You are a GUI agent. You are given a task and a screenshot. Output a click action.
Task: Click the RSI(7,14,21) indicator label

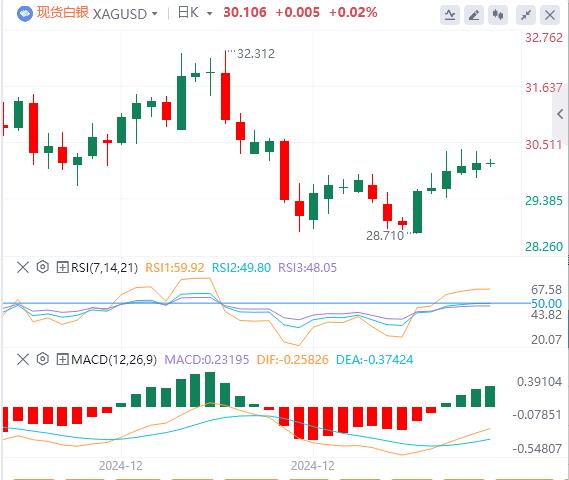(x=105, y=267)
